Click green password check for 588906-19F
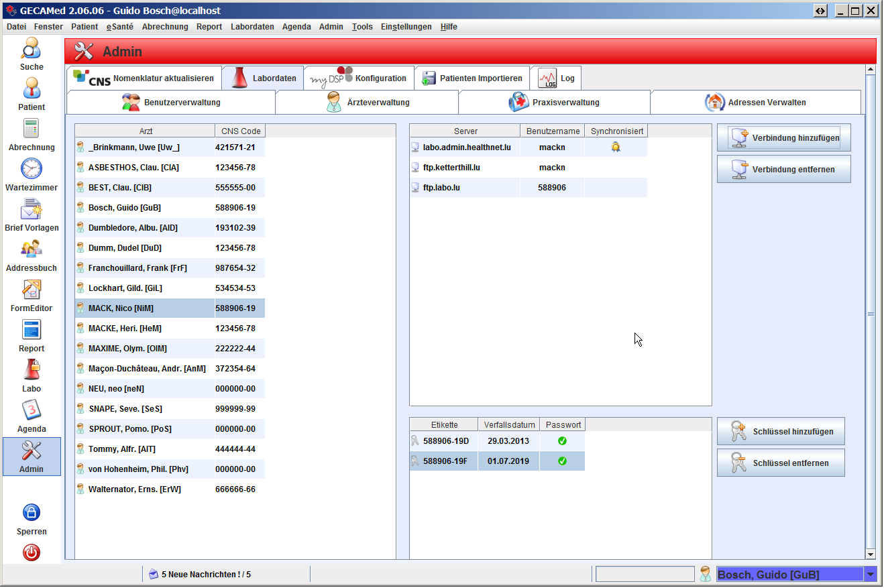Image resolution: width=884 pixels, height=588 pixels. point(563,461)
